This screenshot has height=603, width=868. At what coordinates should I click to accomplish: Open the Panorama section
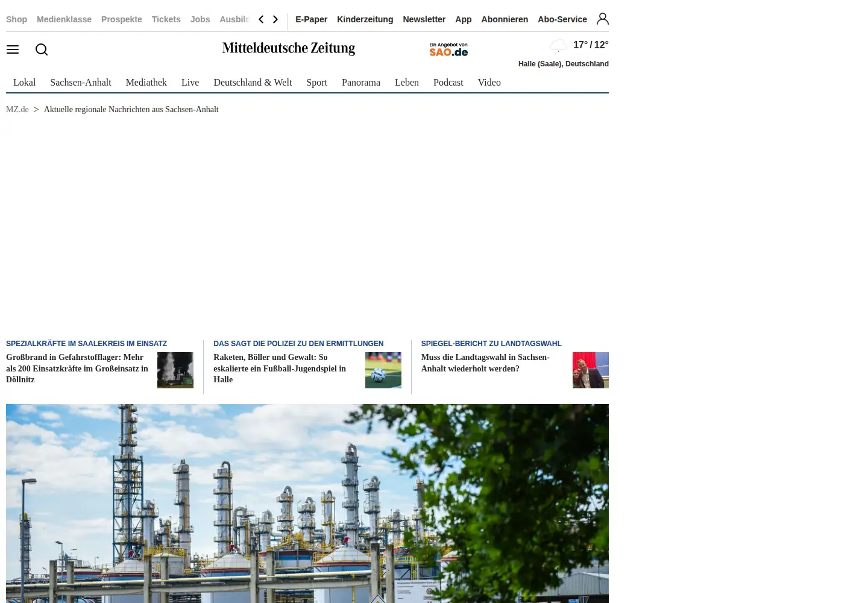coord(361,83)
